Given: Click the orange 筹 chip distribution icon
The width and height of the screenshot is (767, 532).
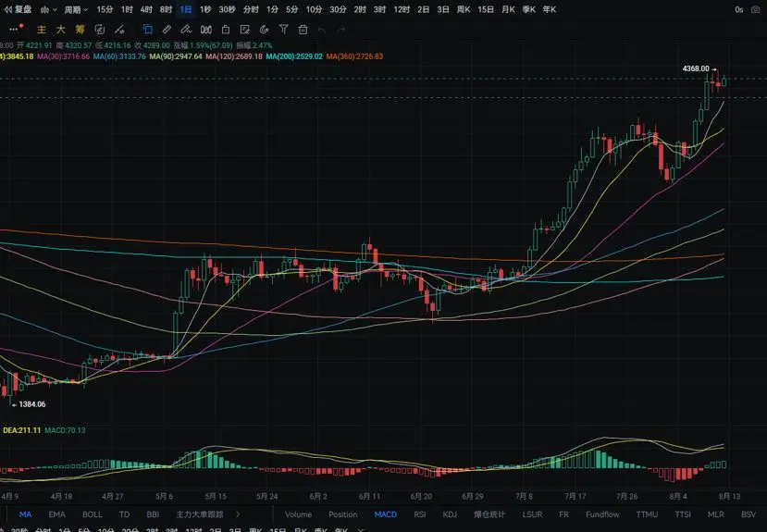Looking at the screenshot, I should [80, 30].
